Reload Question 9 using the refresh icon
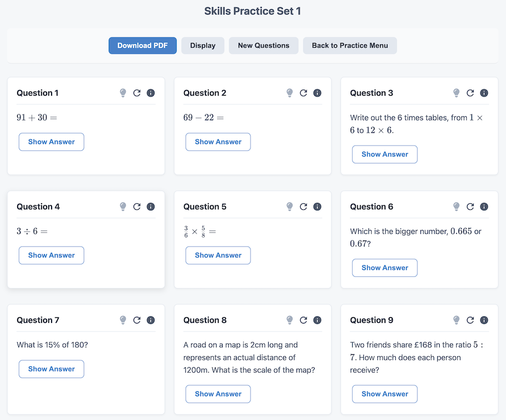The width and height of the screenshot is (506, 420). click(470, 320)
